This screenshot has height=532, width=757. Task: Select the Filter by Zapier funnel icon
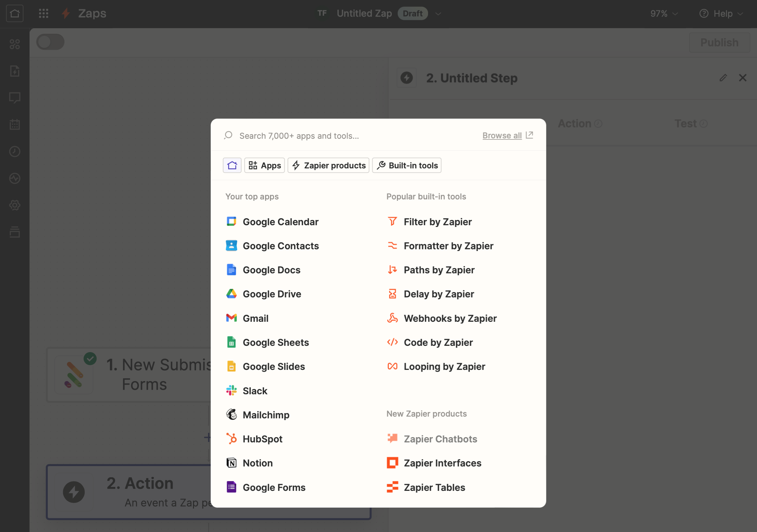click(x=392, y=222)
